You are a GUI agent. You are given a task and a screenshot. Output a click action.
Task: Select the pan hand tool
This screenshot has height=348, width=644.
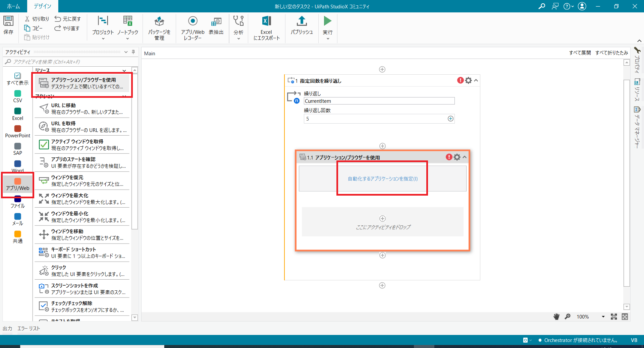(x=556, y=317)
